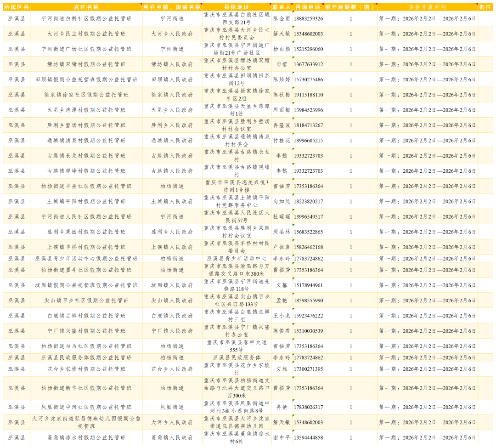Select cell 土城镇平阳村假期公益托管班

86,201
